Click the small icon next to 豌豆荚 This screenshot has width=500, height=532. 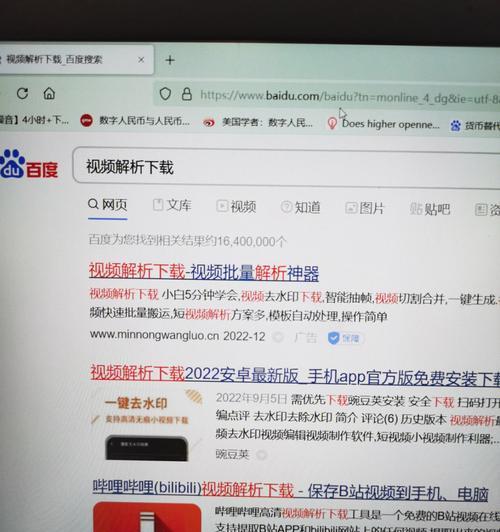(x=261, y=455)
